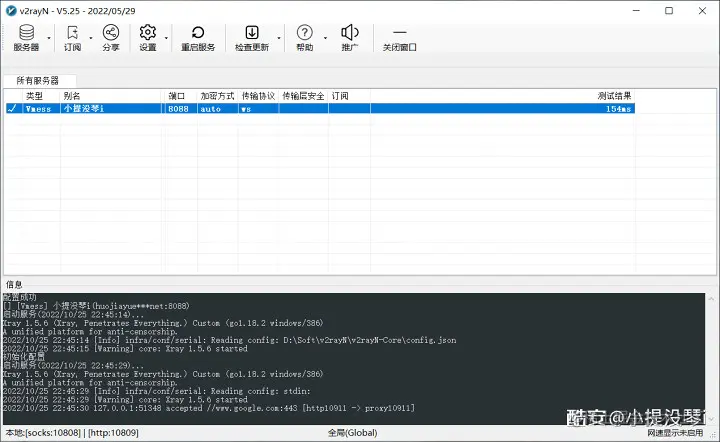
Task: Sort by the 类型 column header
Action: pos(41,96)
